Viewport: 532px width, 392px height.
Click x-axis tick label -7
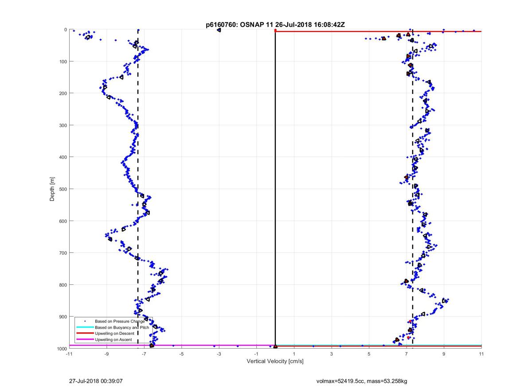click(x=144, y=354)
